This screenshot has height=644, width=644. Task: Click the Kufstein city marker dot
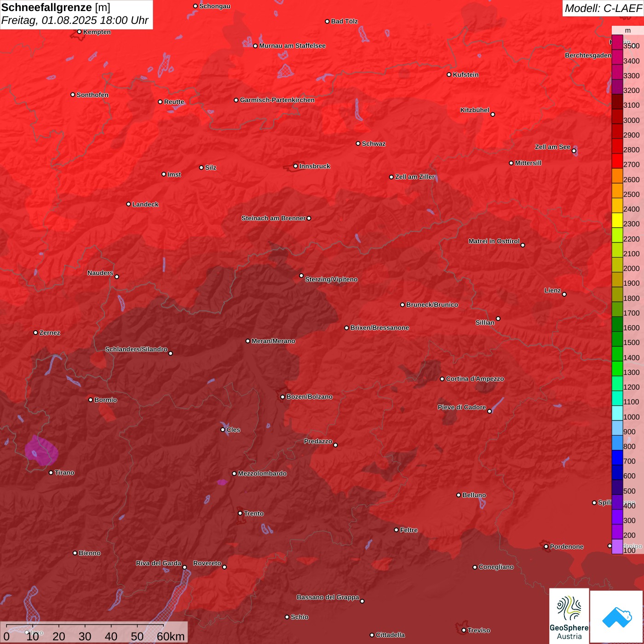tap(449, 75)
